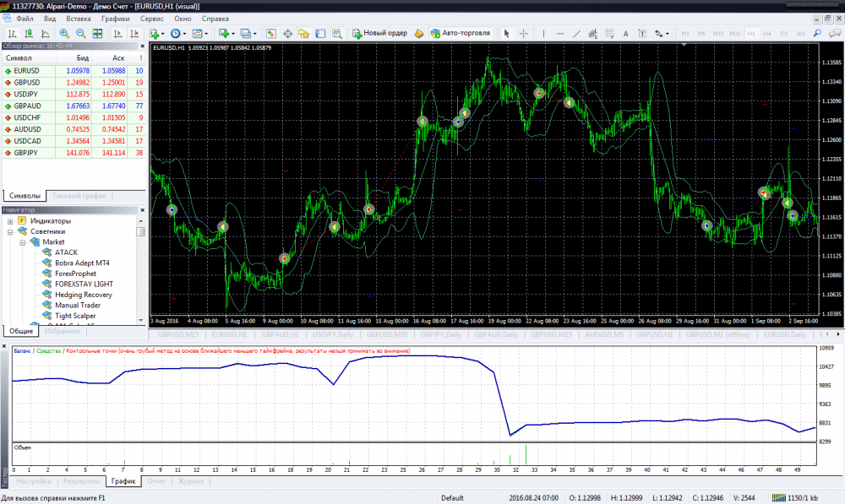Image resolution: width=845 pixels, height=504 pixels.
Task: Toggle the Strategy Tester icon
Action: coord(337,34)
